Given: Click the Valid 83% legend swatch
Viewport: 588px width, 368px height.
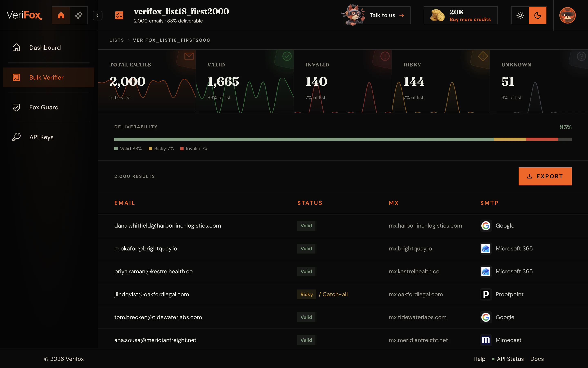Looking at the screenshot, I should tap(116, 149).
